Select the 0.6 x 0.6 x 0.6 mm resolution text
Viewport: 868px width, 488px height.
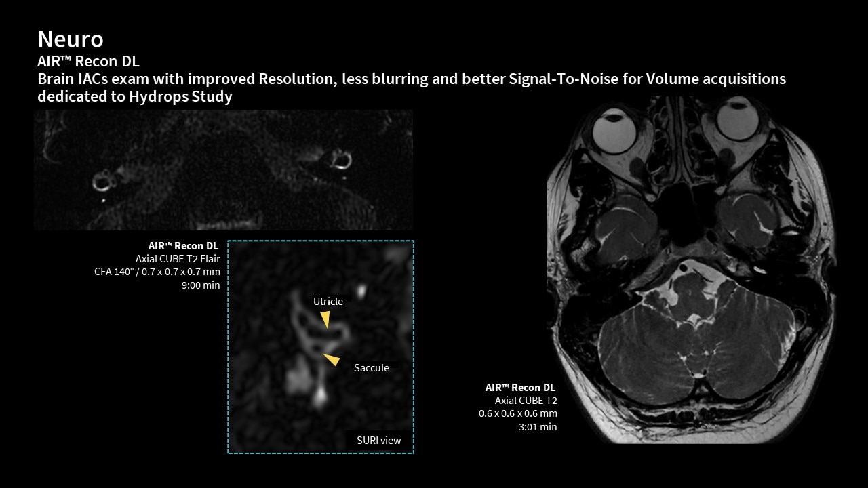pyautogui.click(x=517, y=413)
